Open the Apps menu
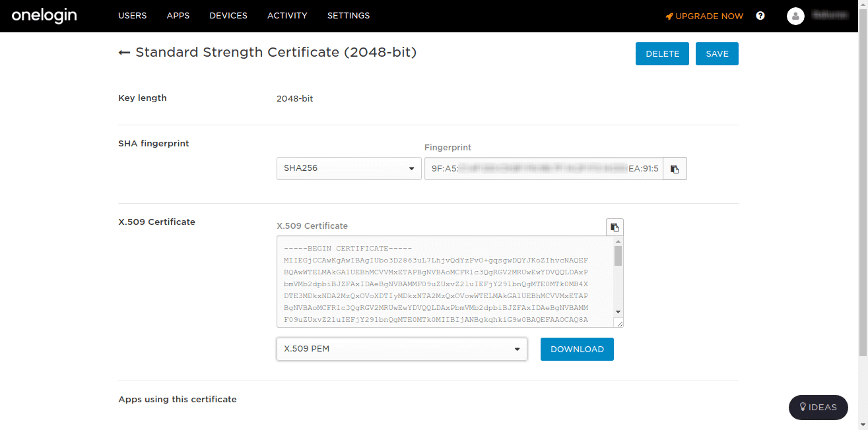This screenshot has width=868, height=430. (178, 16)
